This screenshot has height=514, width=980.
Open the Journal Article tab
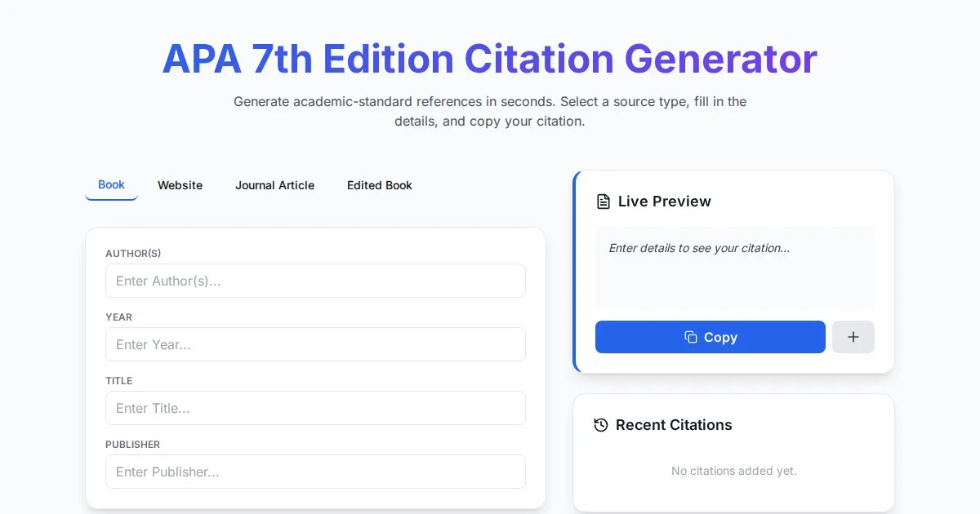point(274,185)
